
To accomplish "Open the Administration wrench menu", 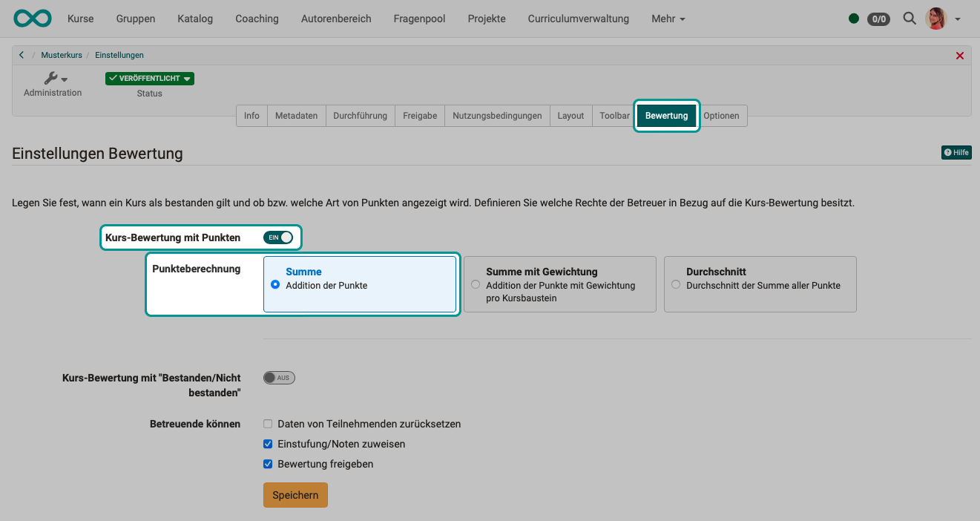I will (53, 78).
